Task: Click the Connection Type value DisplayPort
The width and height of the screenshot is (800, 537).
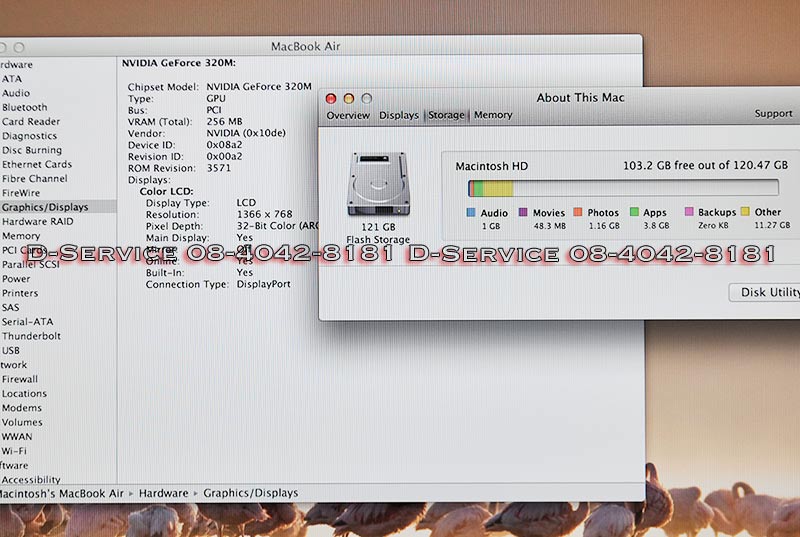Action: click(x=263, y=284)
